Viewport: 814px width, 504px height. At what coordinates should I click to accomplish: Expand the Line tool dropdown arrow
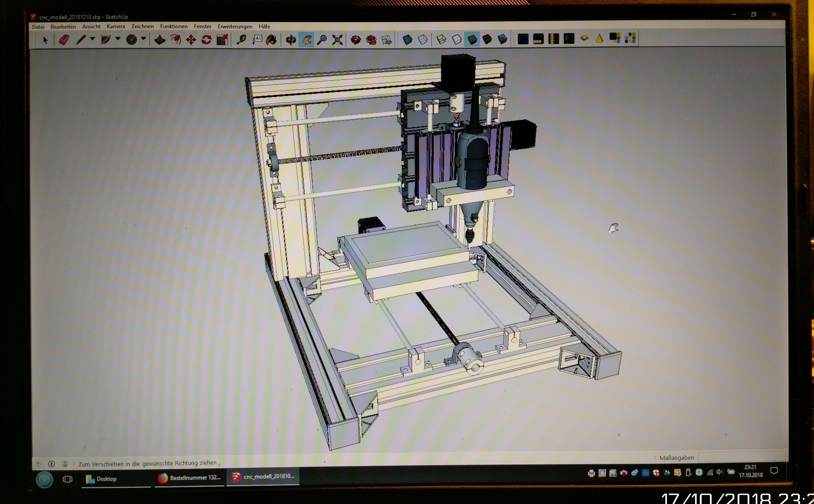tap(92, 39)
